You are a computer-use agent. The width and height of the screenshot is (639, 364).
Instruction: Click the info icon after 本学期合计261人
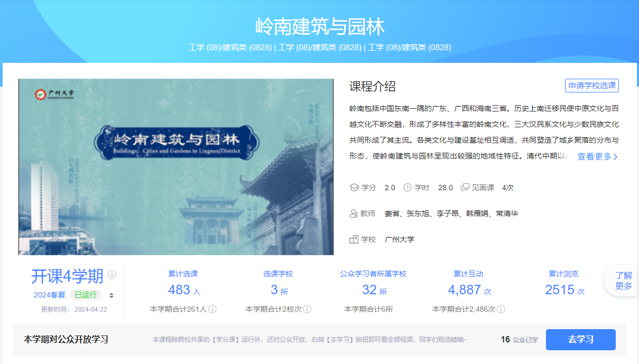pyautogui.click(x=212, y=309)
